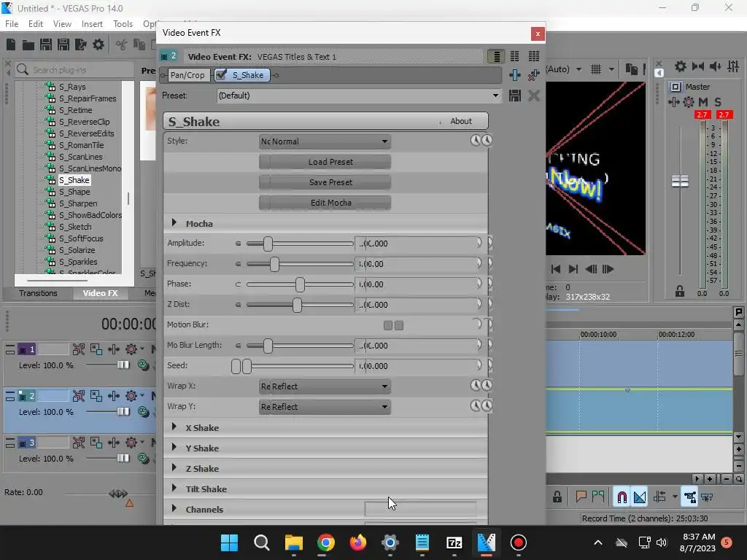This screenshot has width=747, height=560.
Task: Switch FX window to the grid layout icon
Action: [x=533, y=56]
